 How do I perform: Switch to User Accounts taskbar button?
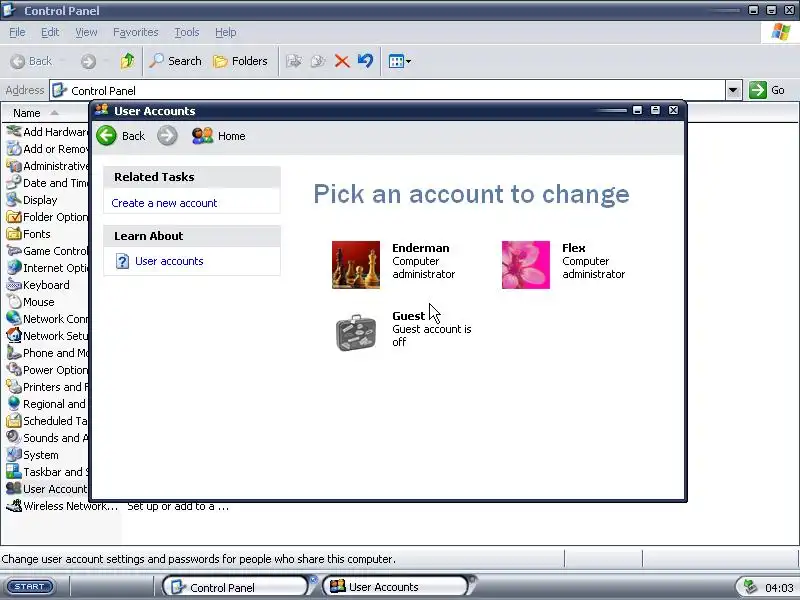pos(395,587)
